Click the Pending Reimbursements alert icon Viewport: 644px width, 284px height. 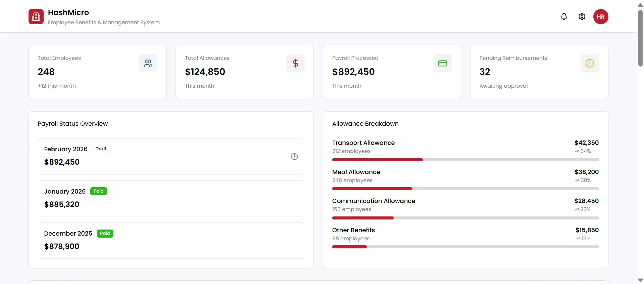click(x=590, y=63)
